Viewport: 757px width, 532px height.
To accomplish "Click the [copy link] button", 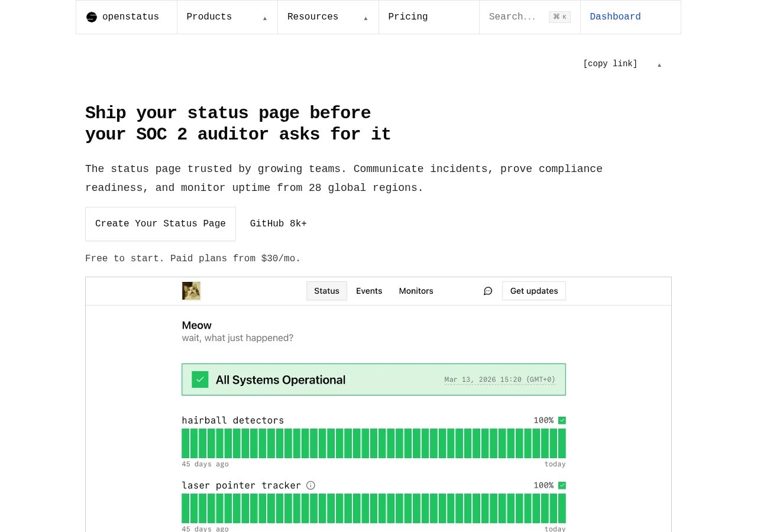I will click(x=610, y=64).
